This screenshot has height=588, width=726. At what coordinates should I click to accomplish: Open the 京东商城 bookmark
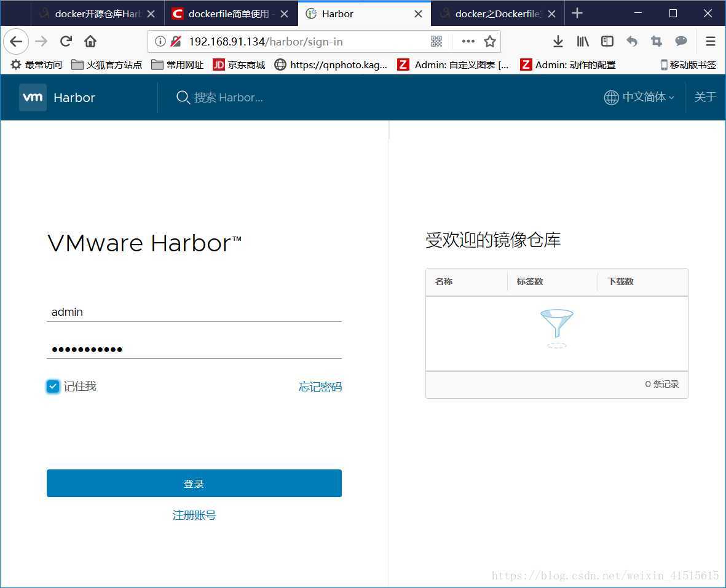coord(239,65)
